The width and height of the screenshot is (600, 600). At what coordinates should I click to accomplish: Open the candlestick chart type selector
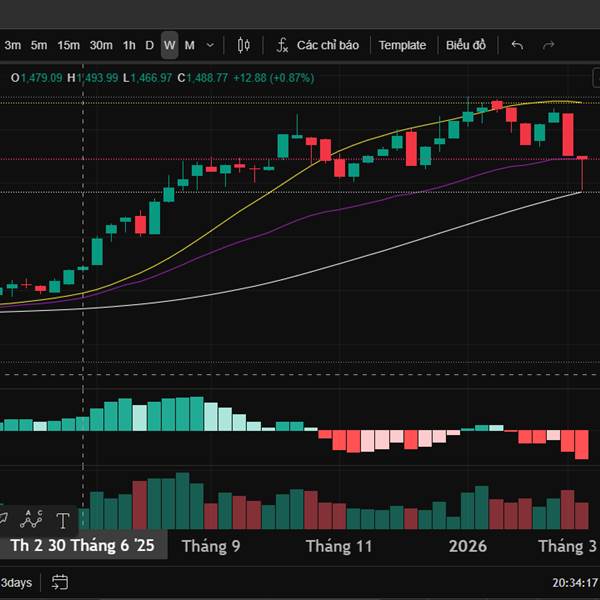point(243,45)
